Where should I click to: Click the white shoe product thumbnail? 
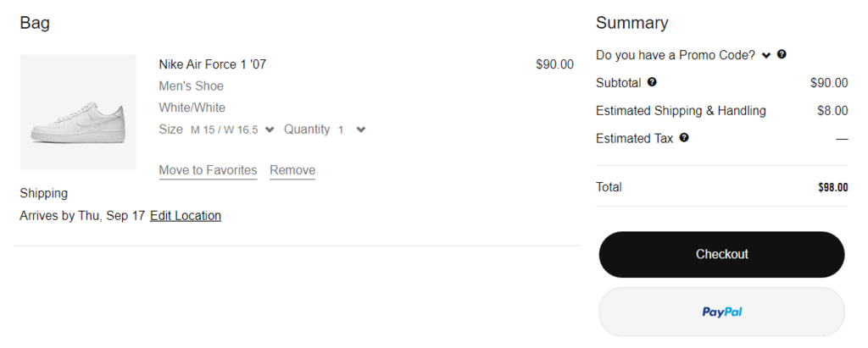pos(78,112)
